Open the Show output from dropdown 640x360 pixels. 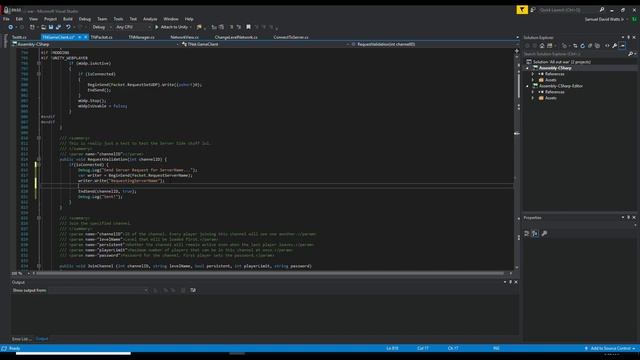click(x=98, y=291)
